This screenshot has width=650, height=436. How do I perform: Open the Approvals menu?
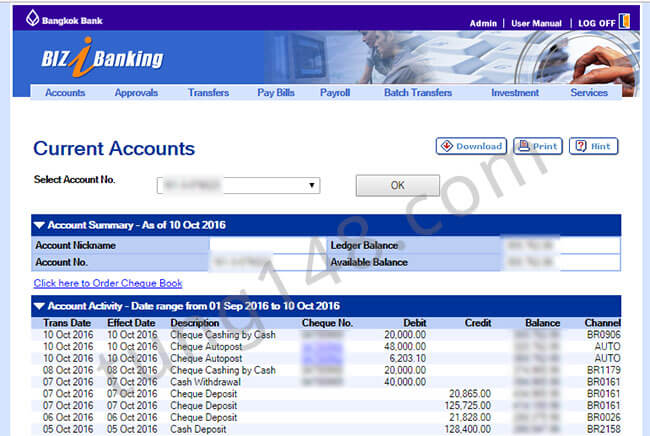click(x=136, y=93)
